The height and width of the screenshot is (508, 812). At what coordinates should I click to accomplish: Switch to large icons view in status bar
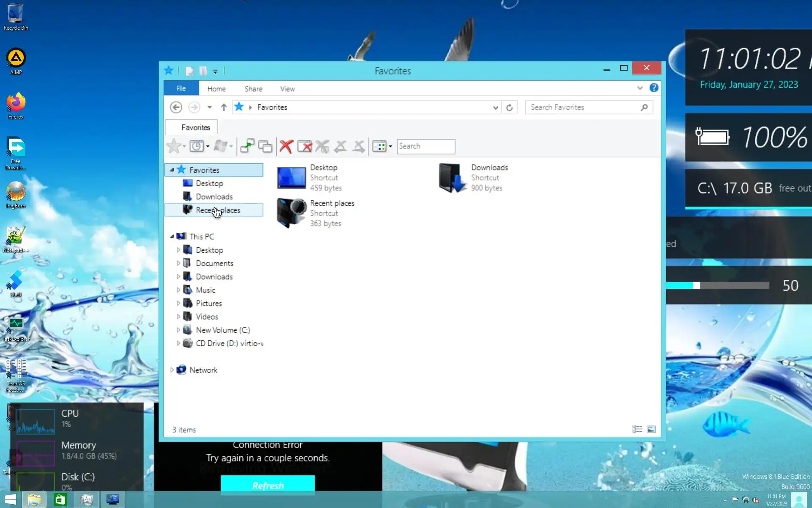651,429
